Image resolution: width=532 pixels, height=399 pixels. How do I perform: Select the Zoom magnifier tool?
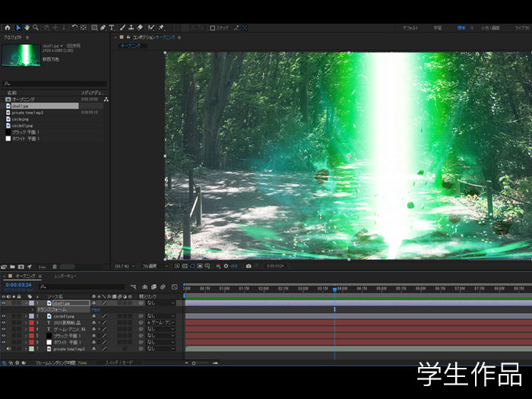35,27
